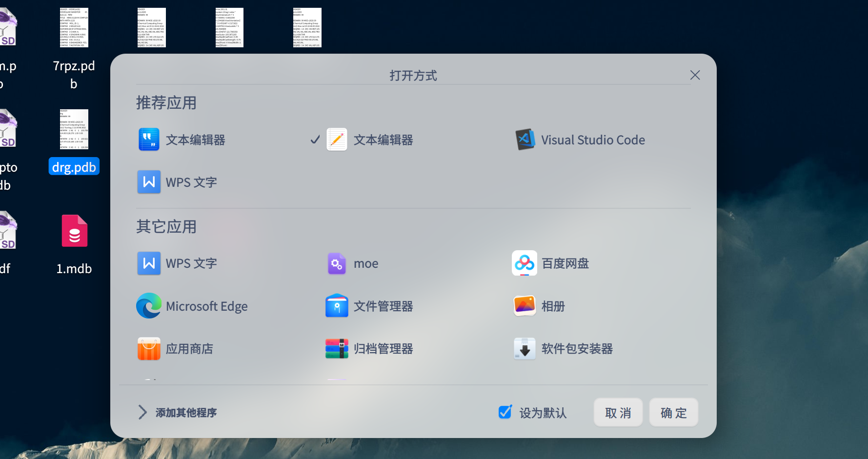Choose Microsoft Edge as the opener
The width and height of the screenshot is (868, 459).
tap(192, 306)
